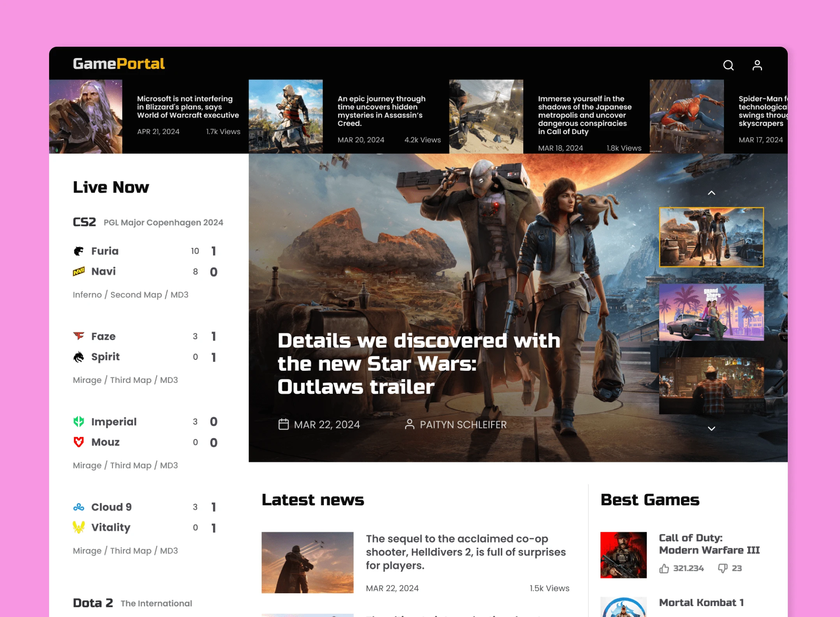Select the Navi team name
The width and height of the screenshot is (840, 617).
[x=103, y=271]
